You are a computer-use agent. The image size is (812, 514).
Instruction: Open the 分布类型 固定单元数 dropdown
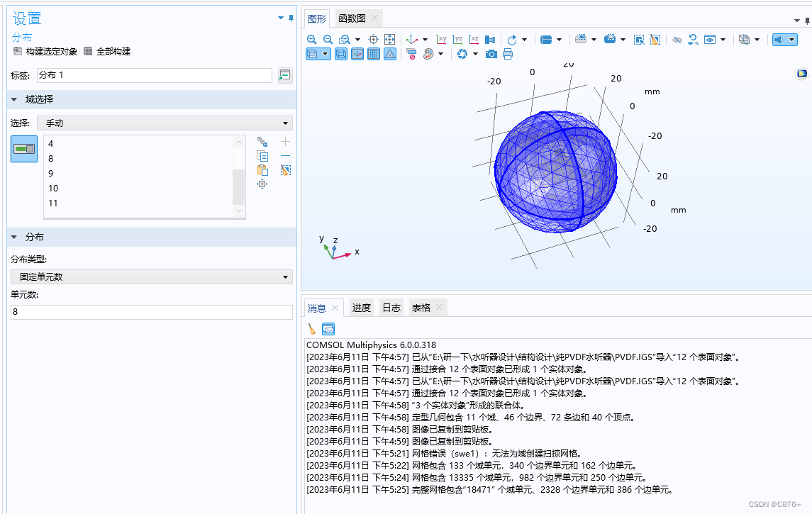coord(152,277)
